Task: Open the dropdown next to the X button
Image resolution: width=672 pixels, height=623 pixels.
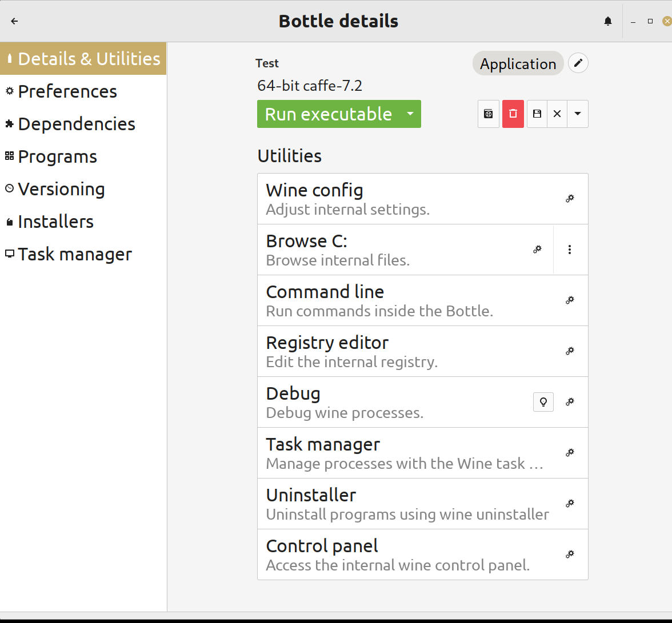Action: pyautogui.click(x=577, y=114)
